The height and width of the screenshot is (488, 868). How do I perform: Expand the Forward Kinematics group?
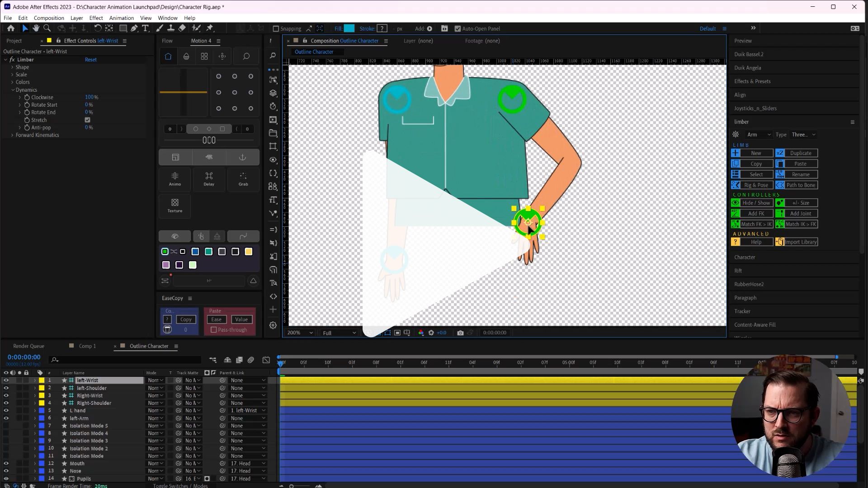point(12,135)
